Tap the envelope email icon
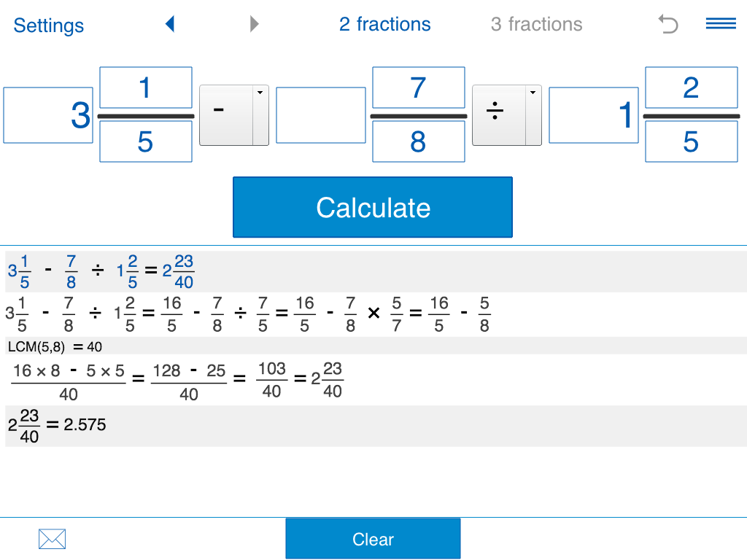 (x=52, y=540)
